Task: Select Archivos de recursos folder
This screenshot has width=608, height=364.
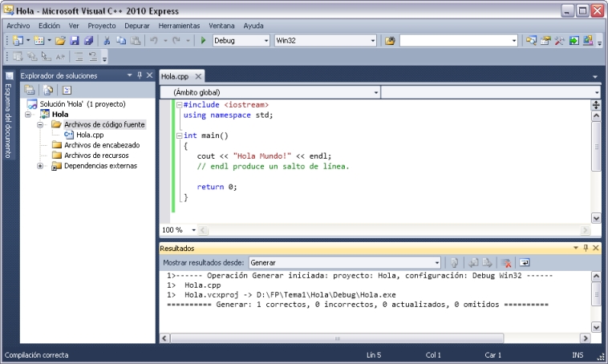Action: click(96, 156)
